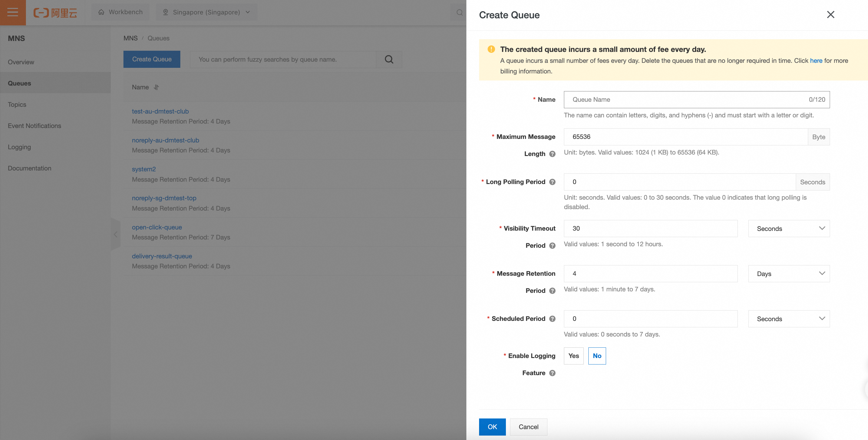Collapse the sidebar with the arrow handle
Image resolution: width=868 pixels, height=440 pixels.
tap(115, 234)
